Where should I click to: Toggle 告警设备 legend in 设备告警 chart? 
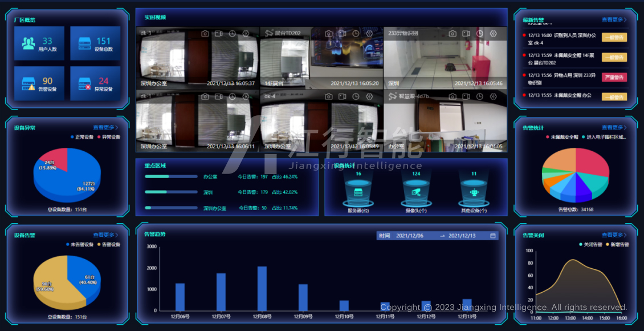pyautogui.click(x=109, y=244)
